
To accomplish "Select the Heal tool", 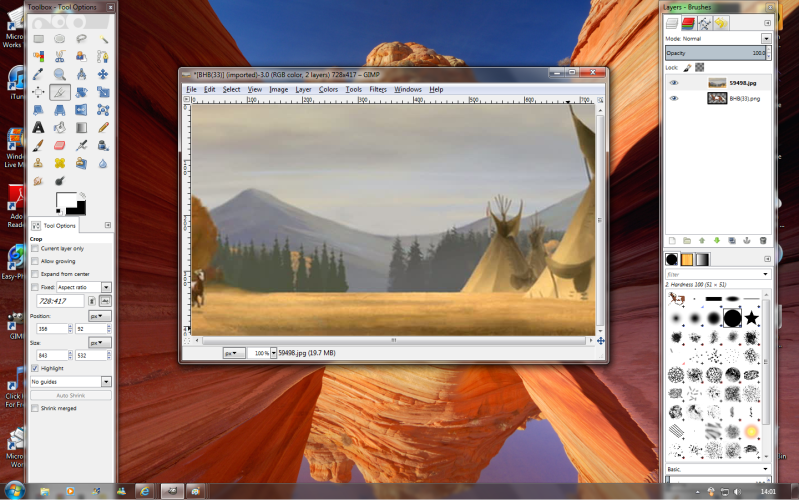I will 60,163.
